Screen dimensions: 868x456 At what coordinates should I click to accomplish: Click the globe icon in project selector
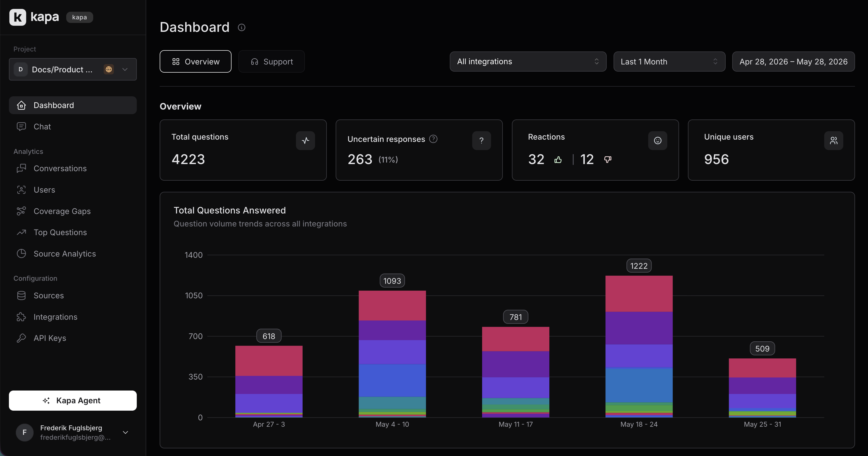pyautogui.click(x=108, y=69)
